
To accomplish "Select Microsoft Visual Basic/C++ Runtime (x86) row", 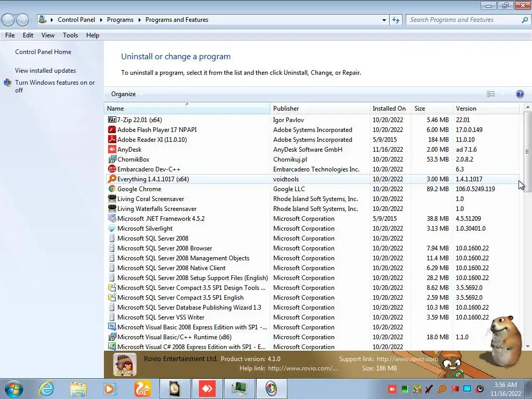I will (x=312, y=337).
